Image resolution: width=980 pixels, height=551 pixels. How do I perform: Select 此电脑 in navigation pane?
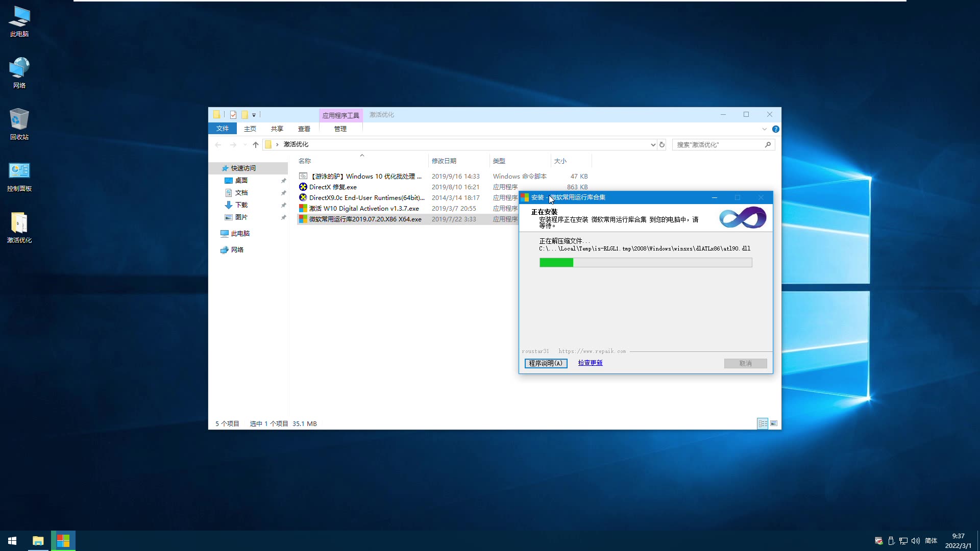[x=249, y=234]
